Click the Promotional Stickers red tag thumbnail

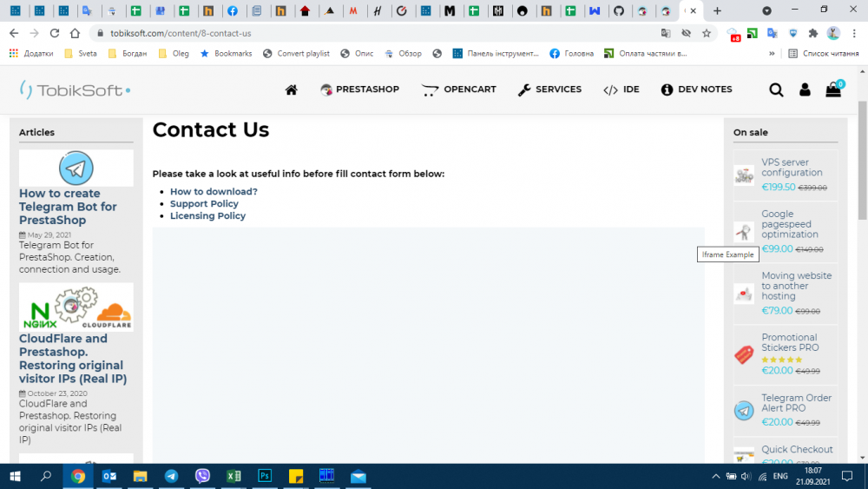(744, 354)
